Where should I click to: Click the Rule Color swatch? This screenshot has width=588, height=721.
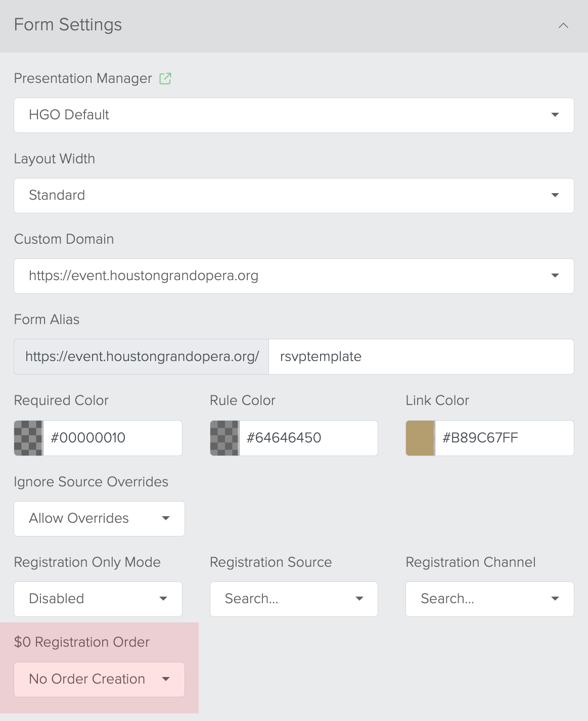224,438
